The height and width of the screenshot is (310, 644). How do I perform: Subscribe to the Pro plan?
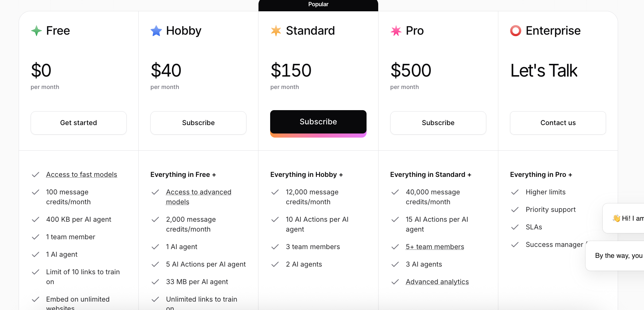(438, 123)
